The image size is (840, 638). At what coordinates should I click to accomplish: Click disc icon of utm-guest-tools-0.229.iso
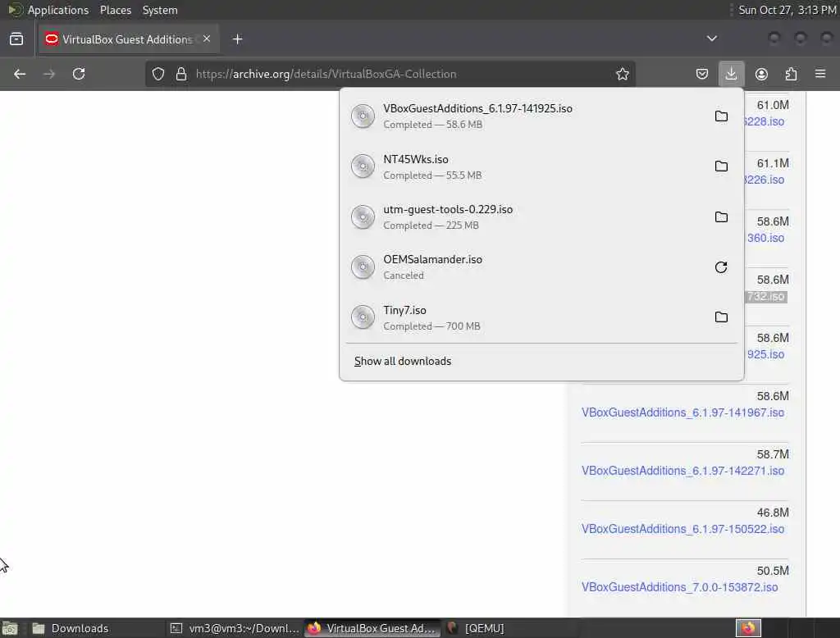coord(363,217)
